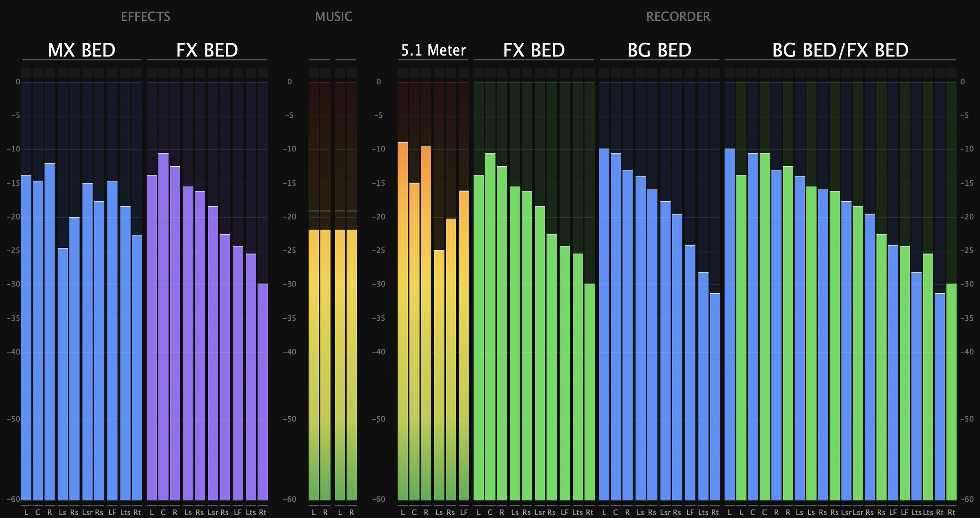Select the MUSIC section header
Screen dimensions: 980x518
pos(334,16)
